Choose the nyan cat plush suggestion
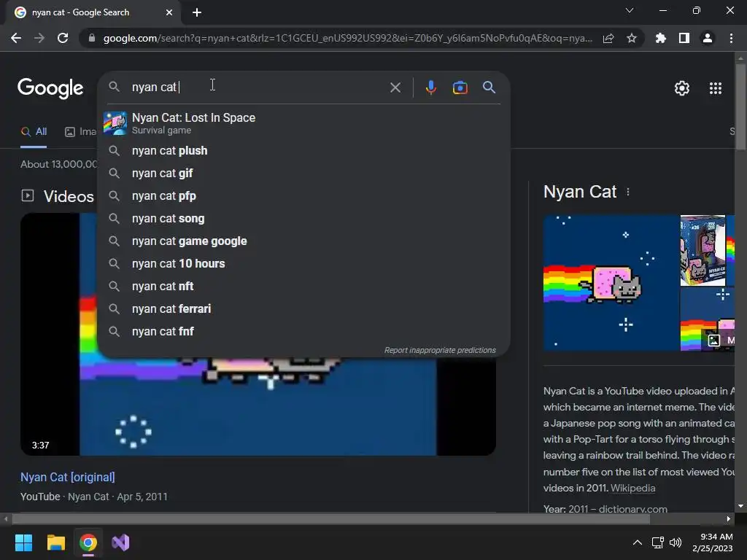747x560 pixels. (x=303, y=150)
